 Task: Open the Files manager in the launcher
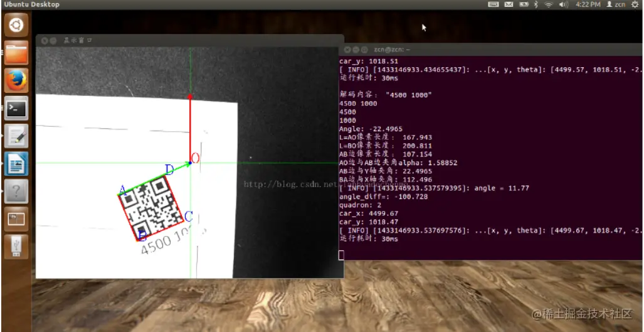(x=16, y=53)
